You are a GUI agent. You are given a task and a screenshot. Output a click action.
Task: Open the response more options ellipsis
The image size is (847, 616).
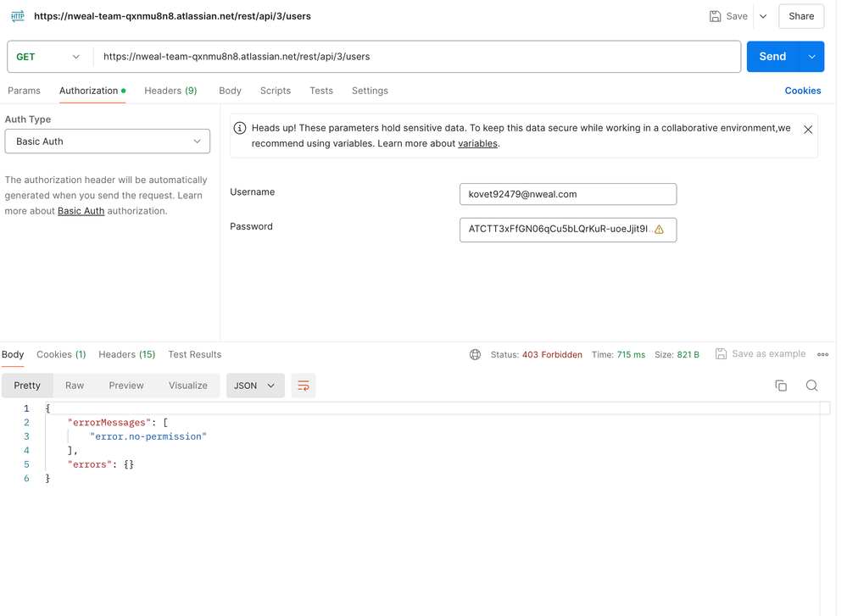(822, 355)
